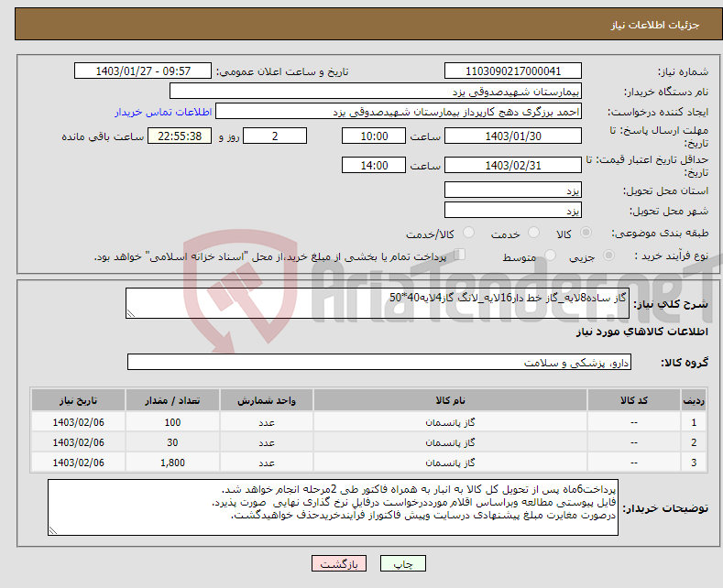Click the چاپ (print) button
723x588 pixels.
point(402,563)
